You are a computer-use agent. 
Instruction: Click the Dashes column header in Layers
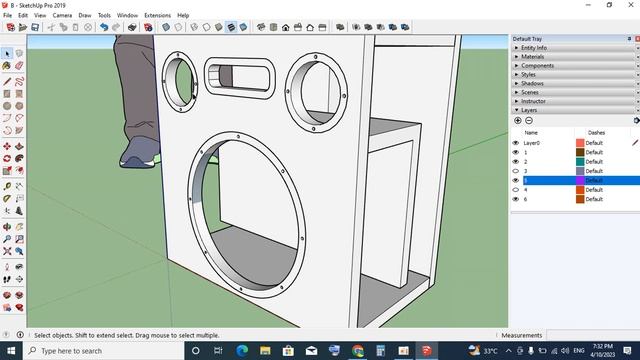click(596, 133)
